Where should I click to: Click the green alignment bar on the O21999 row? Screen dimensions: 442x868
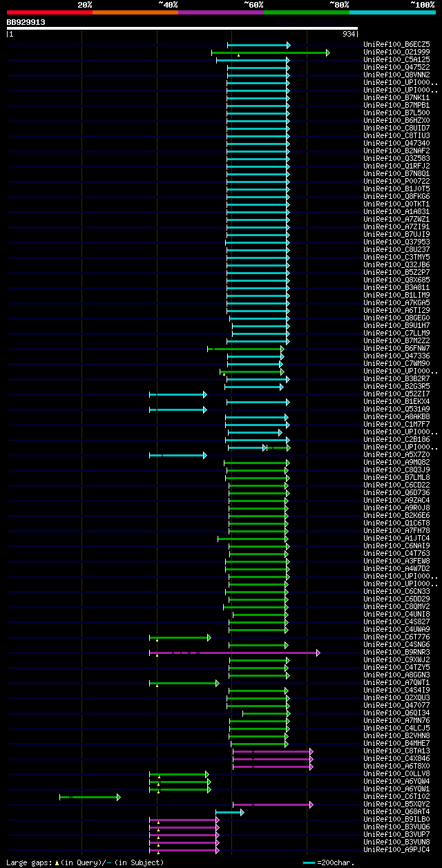click(x=270, y=52)
